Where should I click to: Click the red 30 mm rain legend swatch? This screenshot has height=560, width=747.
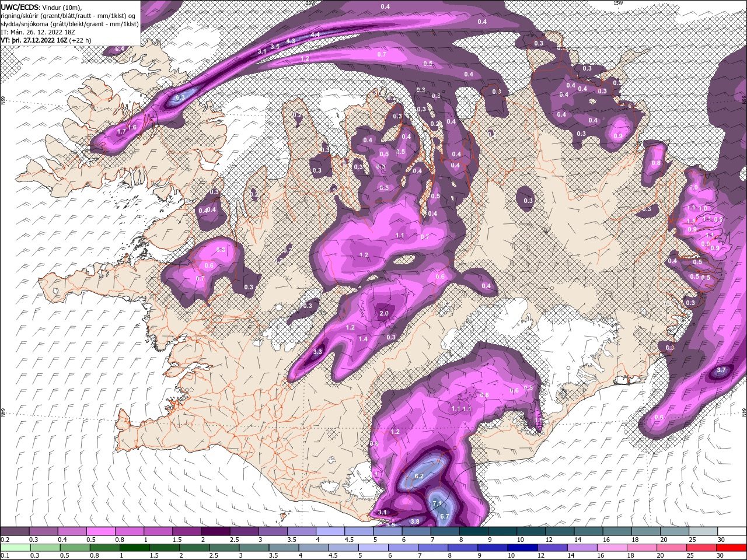point(731,548)
